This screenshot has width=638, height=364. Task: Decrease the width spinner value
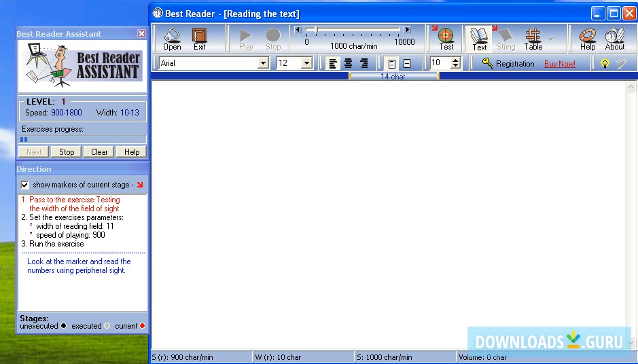(456, 66)
